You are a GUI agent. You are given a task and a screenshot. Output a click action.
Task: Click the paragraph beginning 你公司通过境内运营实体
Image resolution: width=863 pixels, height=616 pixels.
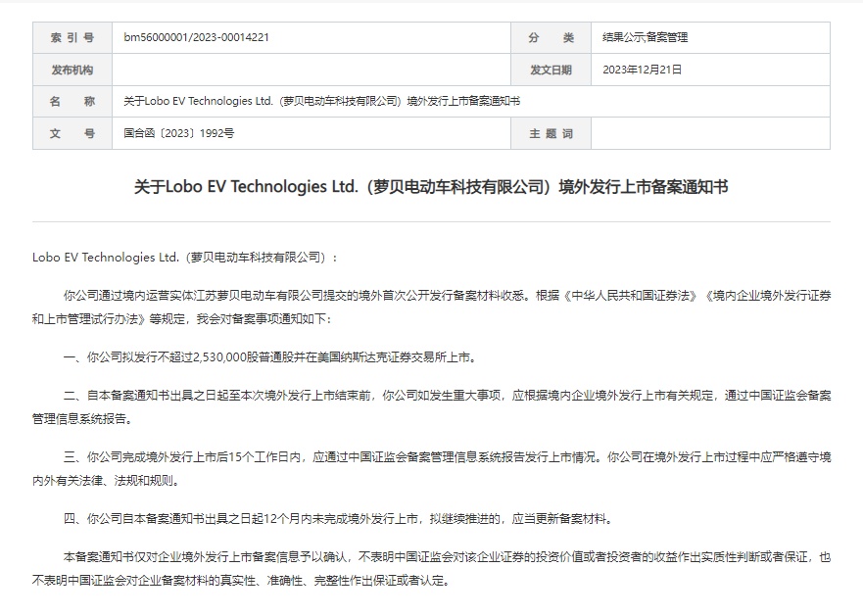tap(431, 308)
